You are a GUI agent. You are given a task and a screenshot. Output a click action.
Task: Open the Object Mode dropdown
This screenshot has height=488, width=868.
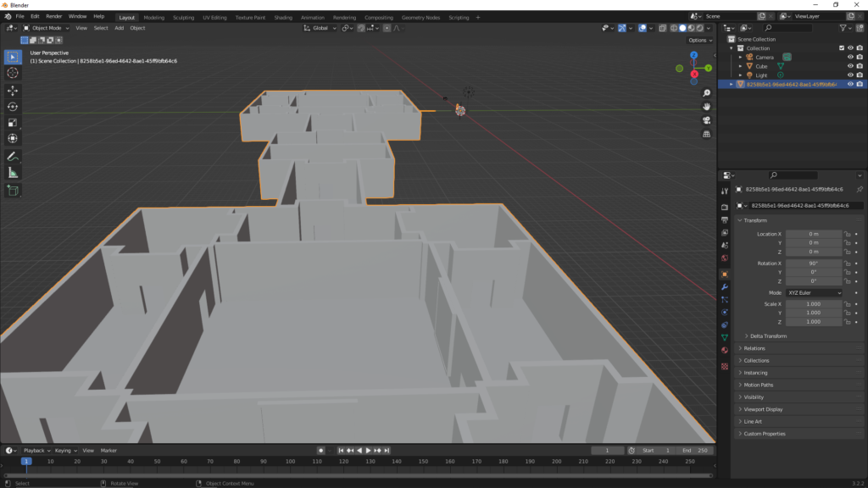(x=46, y=28)
